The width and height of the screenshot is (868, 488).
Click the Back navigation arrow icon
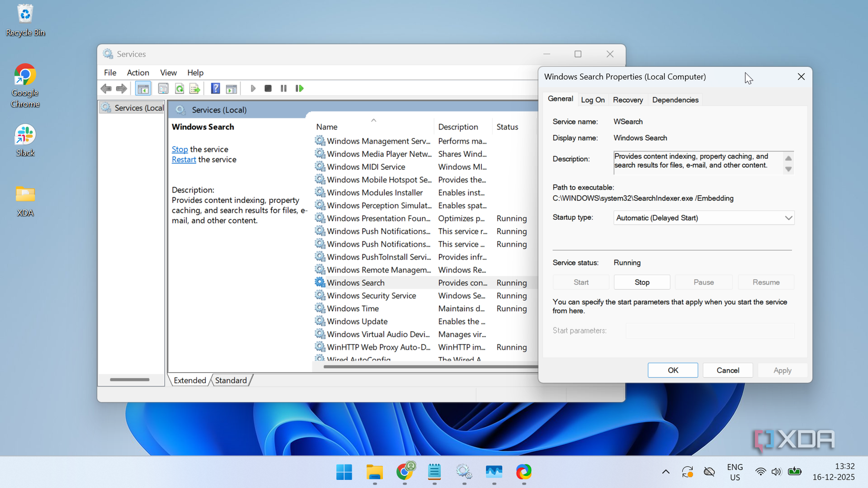[x=106, y=88]
